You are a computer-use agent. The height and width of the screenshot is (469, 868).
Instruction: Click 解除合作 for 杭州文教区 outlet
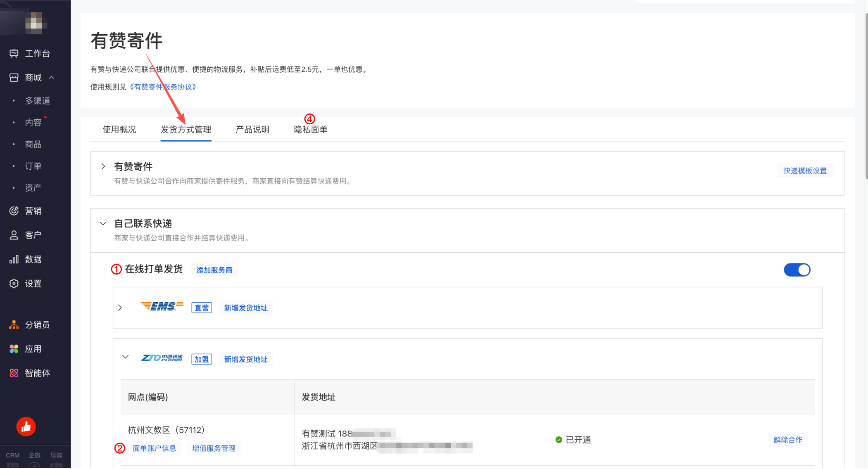[787, 440]
